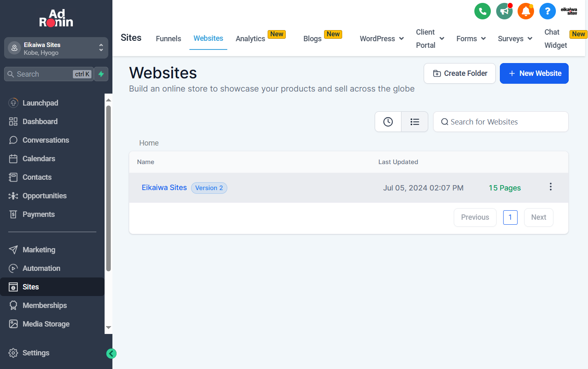588x369 pixels.
Task: Click the Create Folder button
Action: tap(460, 73)
